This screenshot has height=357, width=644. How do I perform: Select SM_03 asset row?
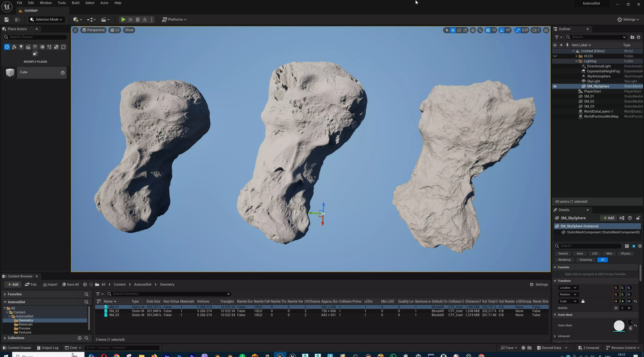322,315
